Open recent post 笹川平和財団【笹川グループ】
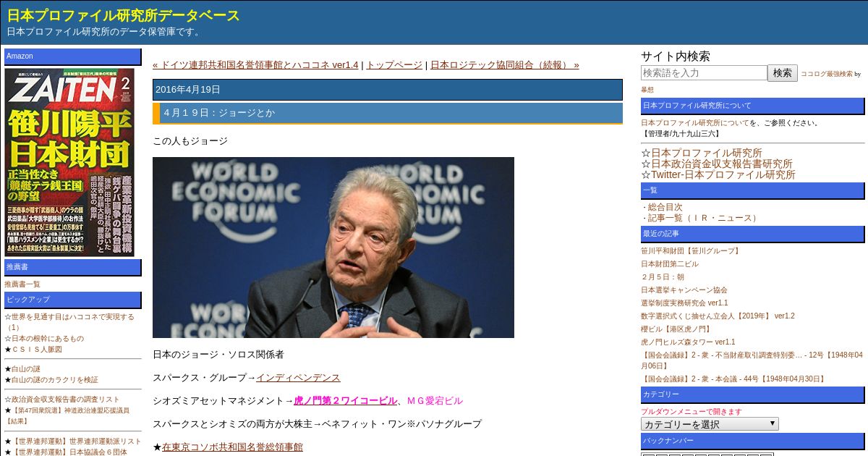The width and height of the screenshot is (868, 456). tap(691, 250)
